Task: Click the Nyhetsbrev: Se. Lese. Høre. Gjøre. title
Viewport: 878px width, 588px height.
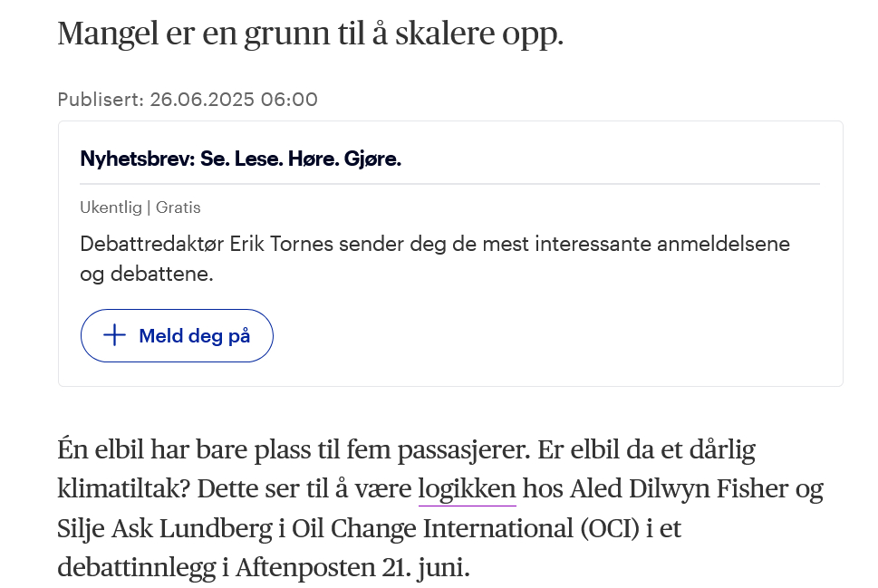Action: click(x=240, y=159)
